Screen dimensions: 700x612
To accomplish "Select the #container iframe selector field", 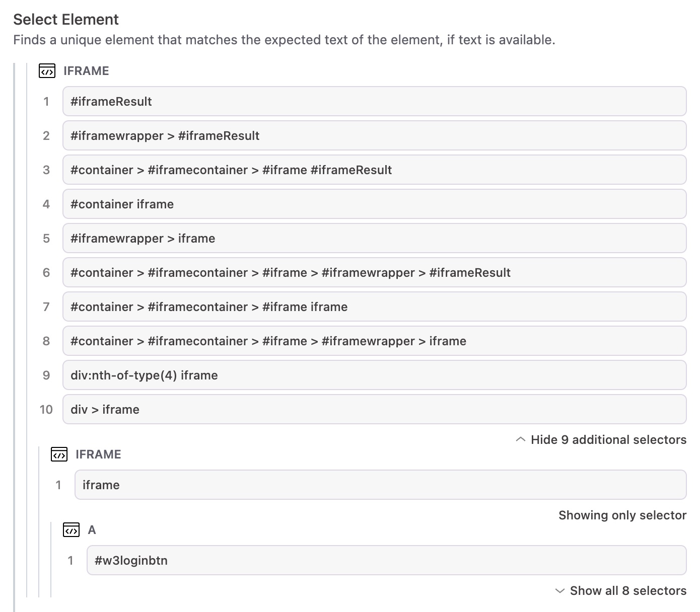I will click(x=374, y=204).
